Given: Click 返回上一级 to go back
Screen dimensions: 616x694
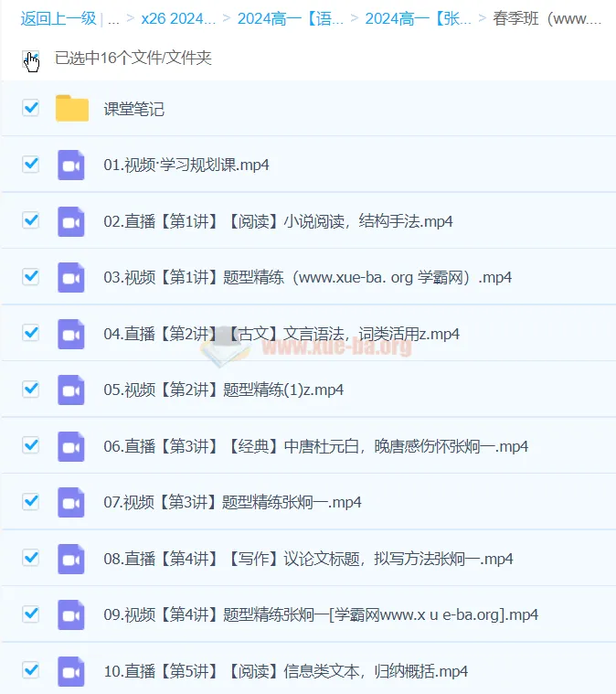Looking at the screenshot, I should [58, 18].
